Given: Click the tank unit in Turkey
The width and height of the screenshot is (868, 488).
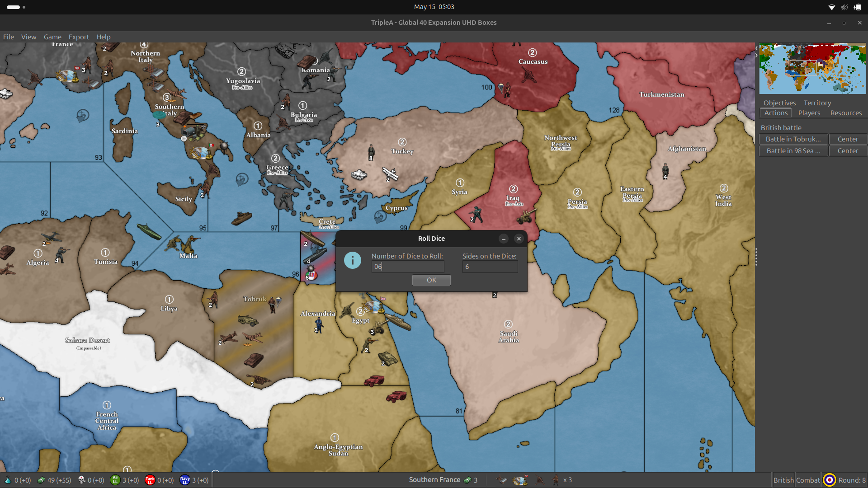Looking at the screenshot, I should tap(359, 174).
